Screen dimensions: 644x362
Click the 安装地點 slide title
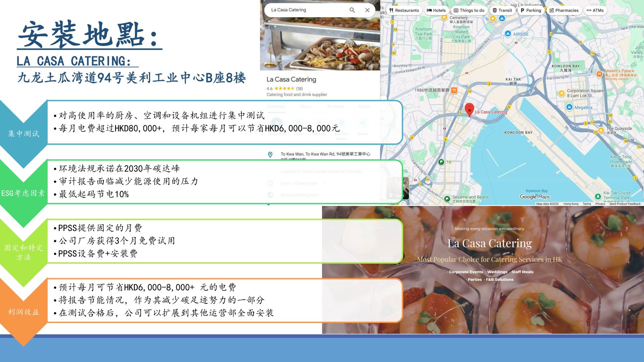tap(89, 35)
